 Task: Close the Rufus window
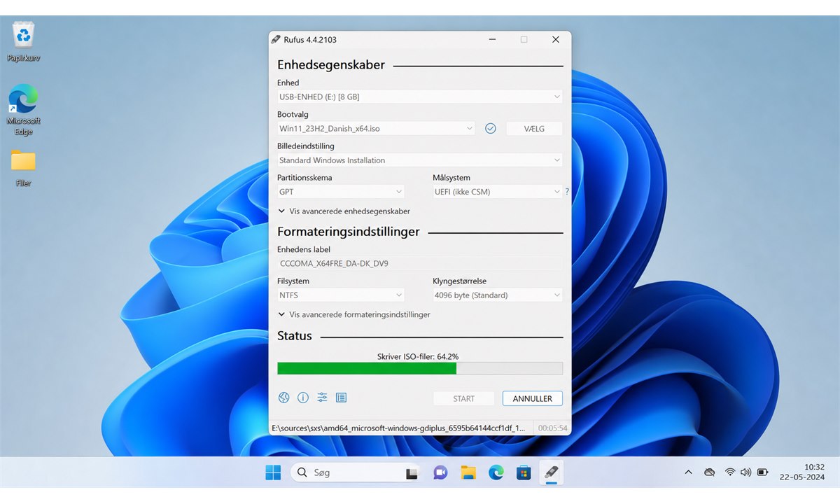pos(556,40)
